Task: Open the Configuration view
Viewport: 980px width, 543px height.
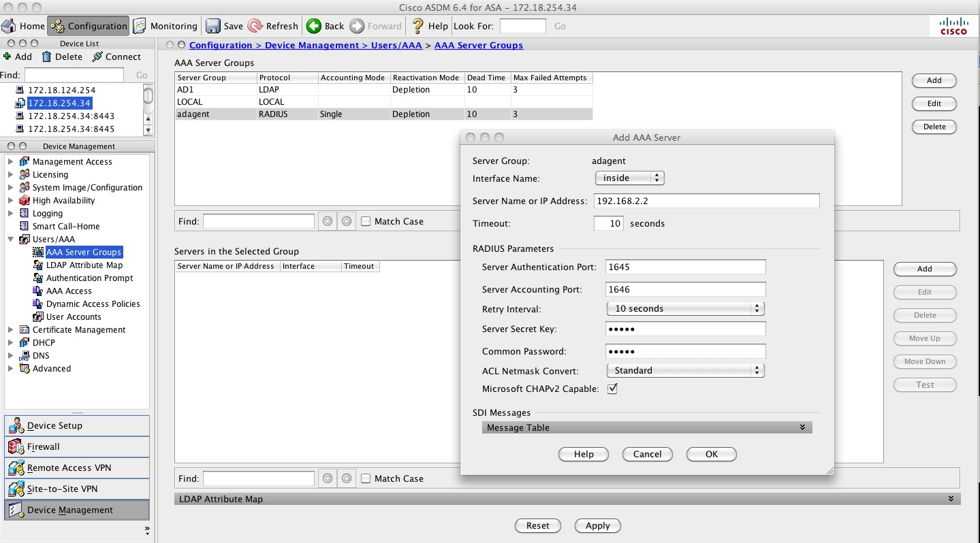Action: 88,26
